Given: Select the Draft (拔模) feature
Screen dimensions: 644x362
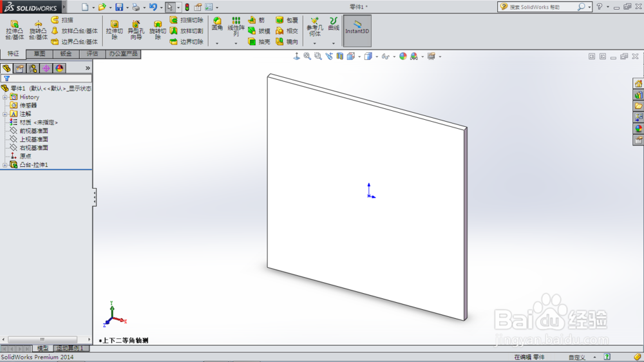Looking at the screenshot, I should pyautogui.click(x=259, y=31).
